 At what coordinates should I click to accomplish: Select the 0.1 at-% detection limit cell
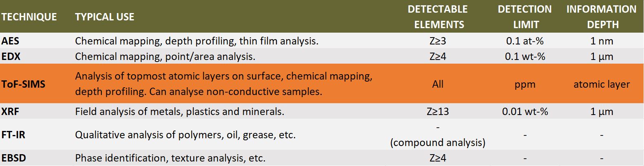[525, 41]
